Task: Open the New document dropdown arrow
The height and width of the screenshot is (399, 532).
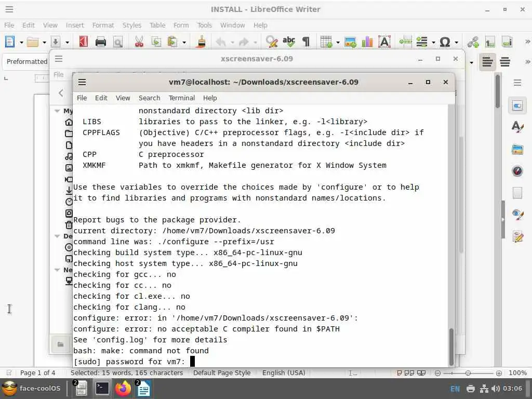Action: (x=21, y=43)
